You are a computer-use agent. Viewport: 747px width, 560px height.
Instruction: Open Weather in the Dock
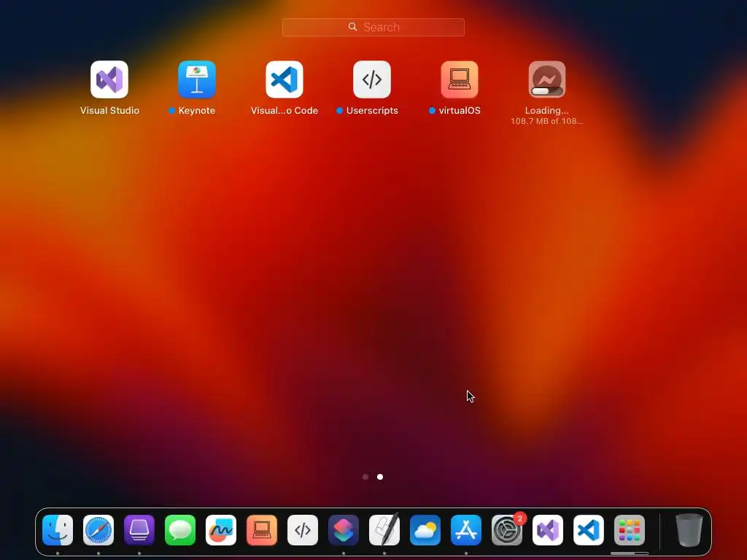[425, 530]
